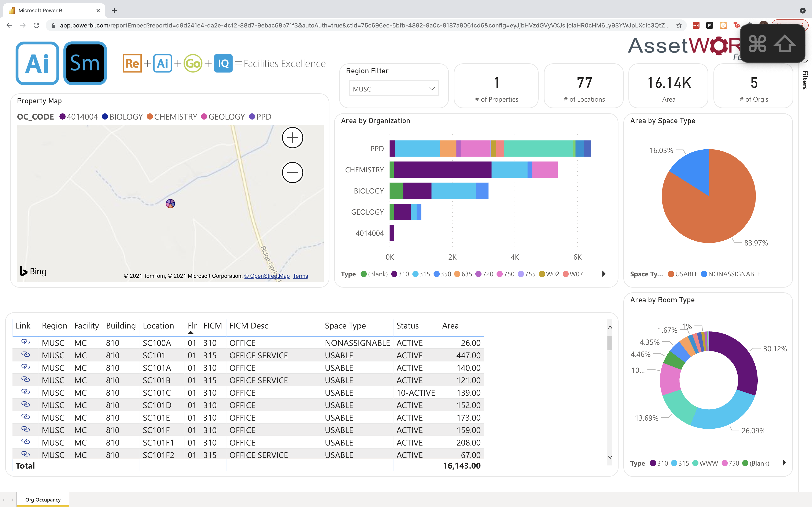
Task: Click the zoom in map button
Action: 292,137
